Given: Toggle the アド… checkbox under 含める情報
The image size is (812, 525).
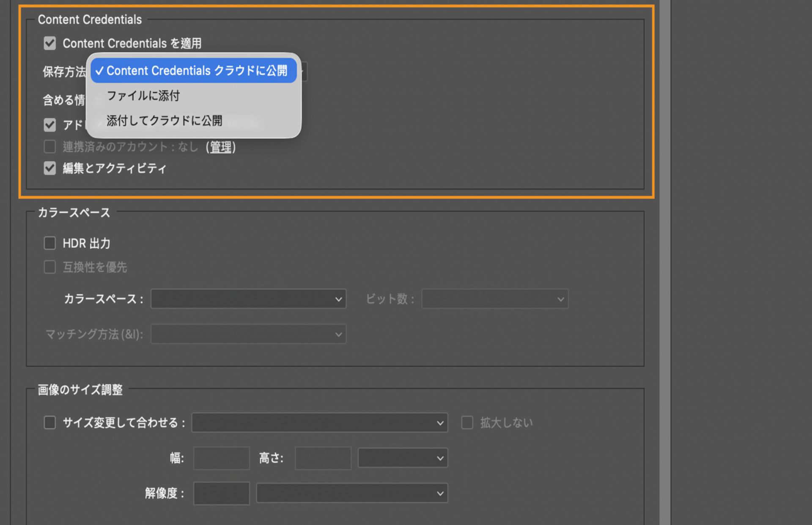Looking at the screenshot, I should pyautogui.click(x=50, y=125).
